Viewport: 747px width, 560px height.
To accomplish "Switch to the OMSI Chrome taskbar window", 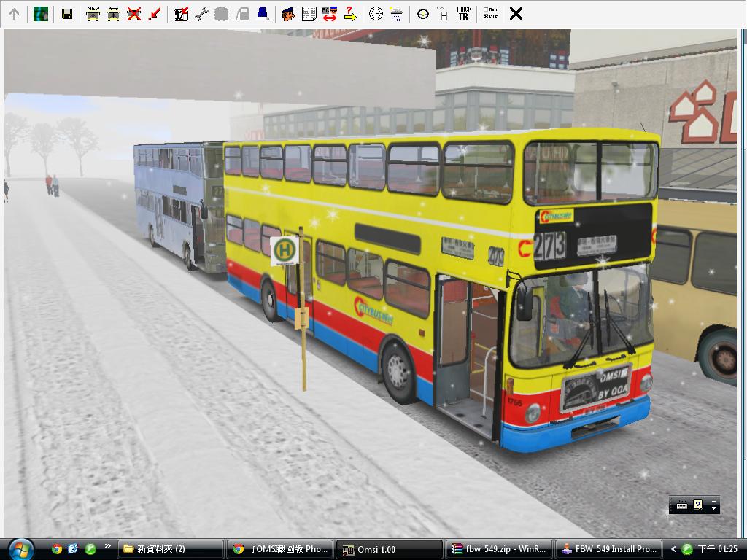I will click(x=280, y=549).
